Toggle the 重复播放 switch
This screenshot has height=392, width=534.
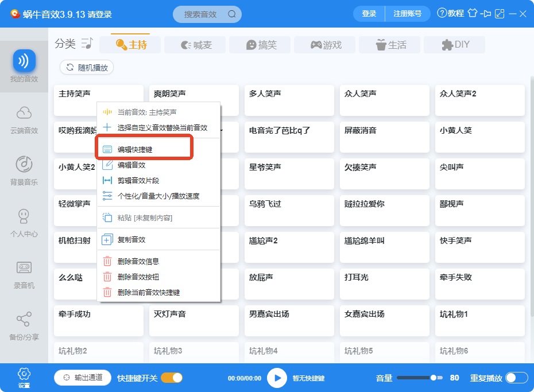tap(517, 378)
